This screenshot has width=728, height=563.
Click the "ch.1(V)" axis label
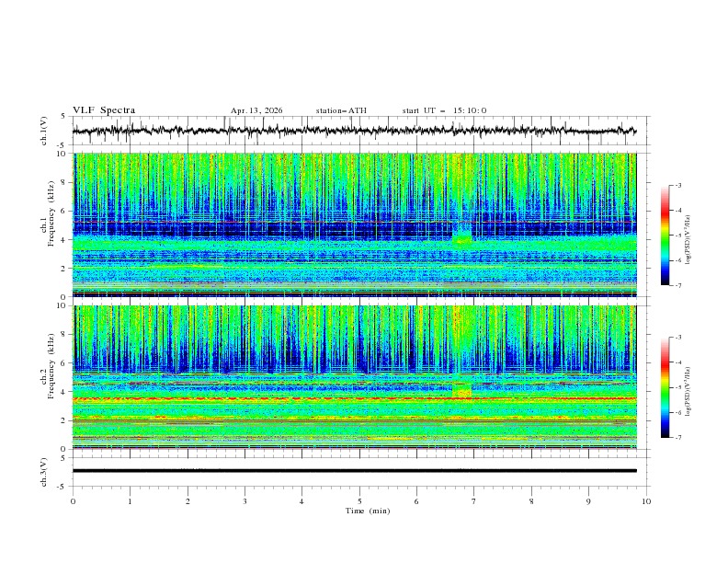tap(44, 131)
